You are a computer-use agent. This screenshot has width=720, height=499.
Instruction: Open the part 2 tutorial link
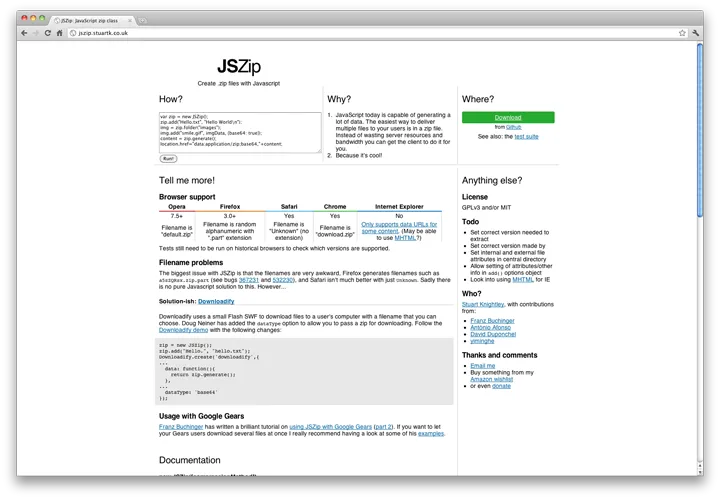384,427
